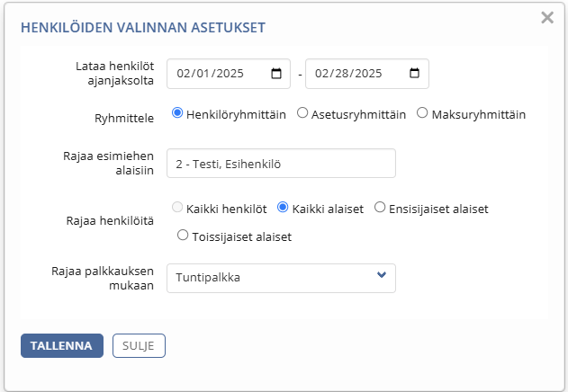
Task: Select the day segment 28 in end date
Action: pyautogui.click(x=341, y=74)
